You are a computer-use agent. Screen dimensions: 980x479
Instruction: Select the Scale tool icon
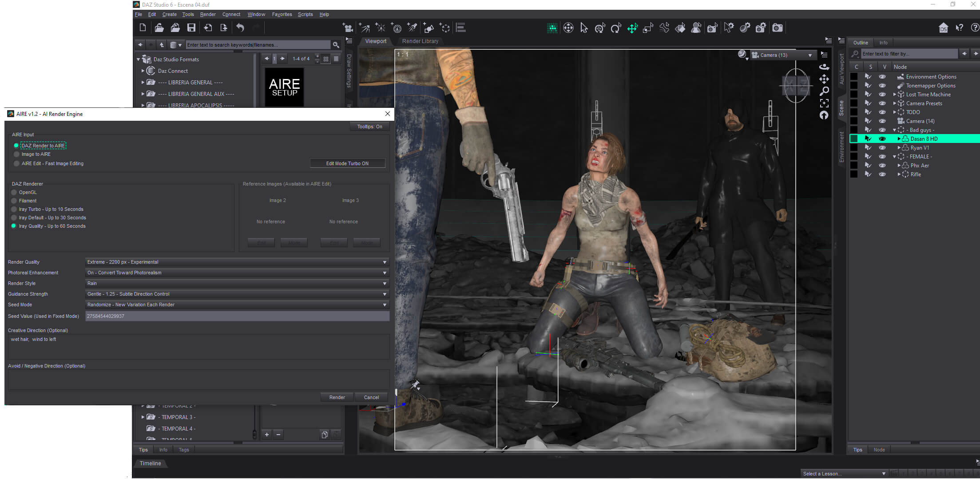[648, 28]
